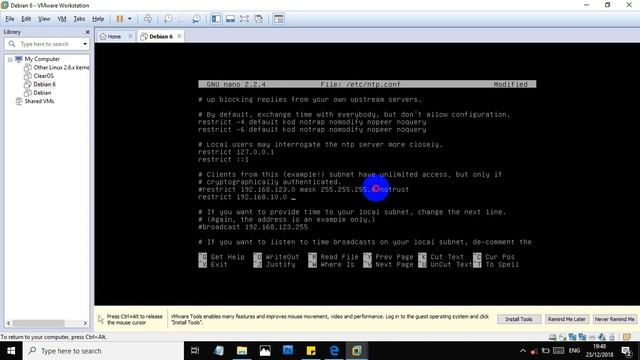This screenshot has width=640, height=360.
Task: Click the WriteOut shortcut label in nano
Action: click(x=282, y=257)
